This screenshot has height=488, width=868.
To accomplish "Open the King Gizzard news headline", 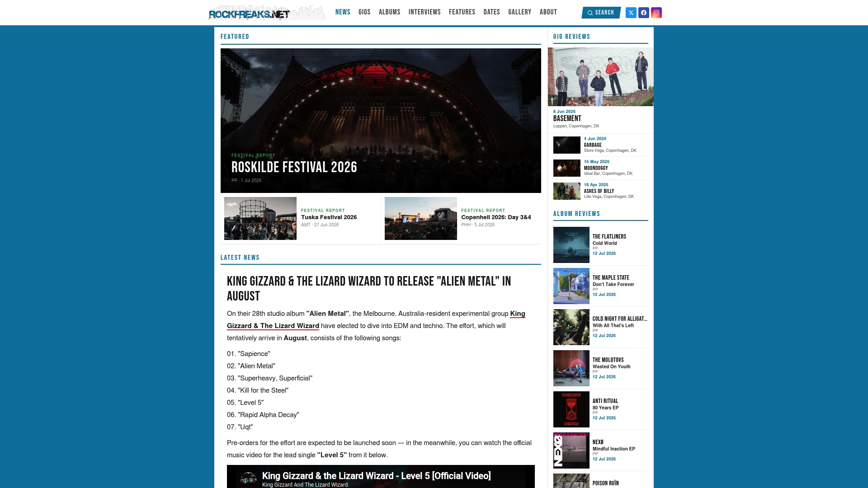I will coord(369,289).
